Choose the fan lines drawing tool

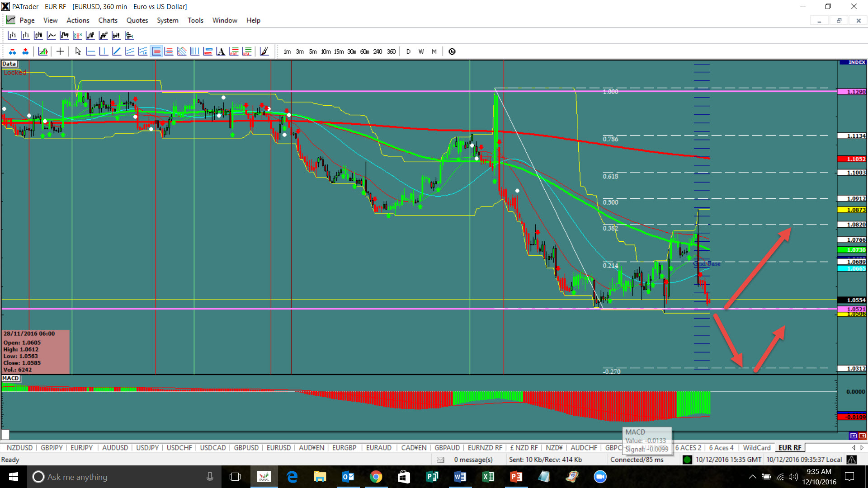pos(182,52)
